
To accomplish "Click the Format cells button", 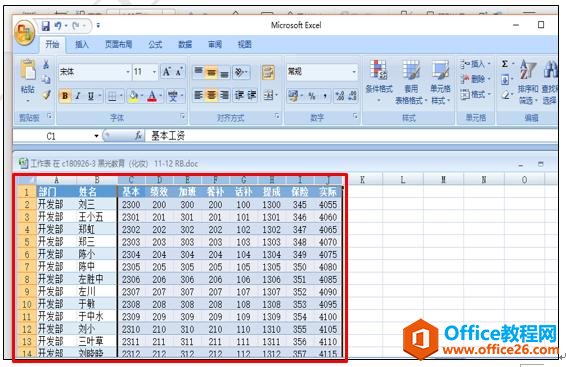I will coord(475,95).
